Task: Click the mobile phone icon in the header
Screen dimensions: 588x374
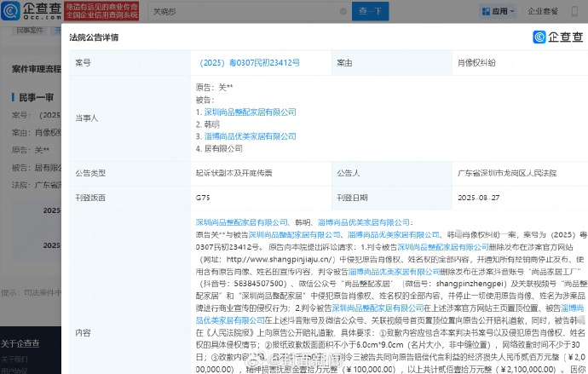Action: (x=574, y=11)
